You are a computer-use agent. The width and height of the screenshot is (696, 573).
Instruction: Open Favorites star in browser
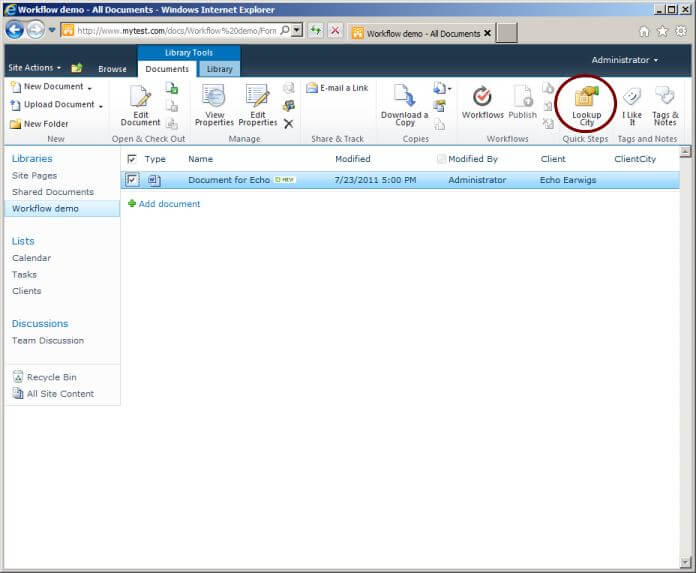(662, 31)
